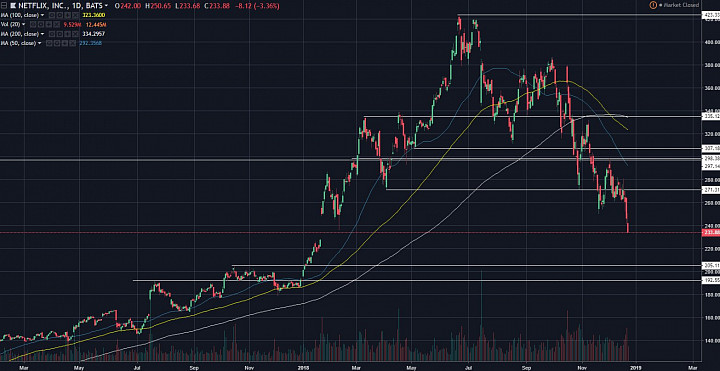
Task: Click the change value -8.12 (-3.36%)
Action: tap(258, 6)
